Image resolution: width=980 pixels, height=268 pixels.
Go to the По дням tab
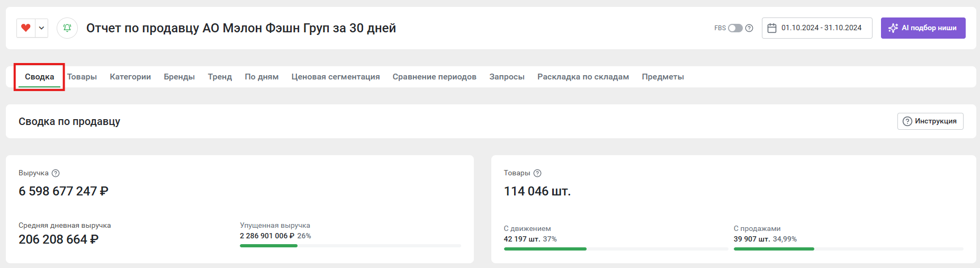click(x=262, y=77)
